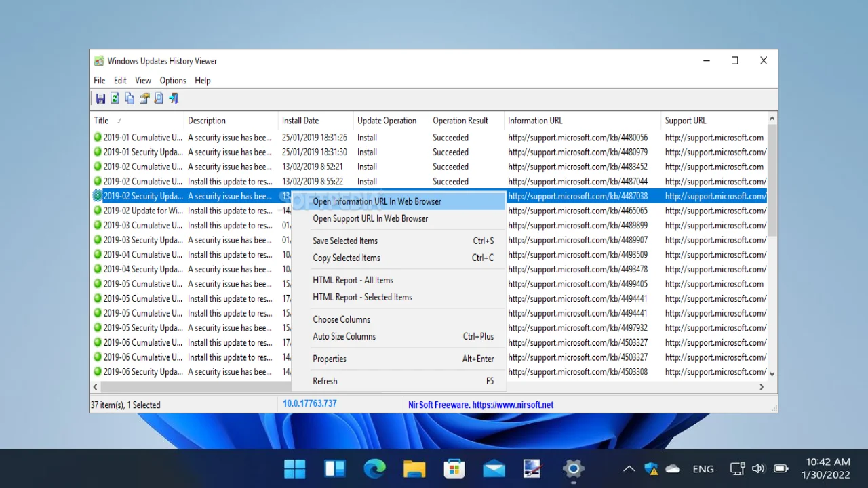
Task: Click green status icon of 2019-01 Cumulative row
Action: [98, 137]
